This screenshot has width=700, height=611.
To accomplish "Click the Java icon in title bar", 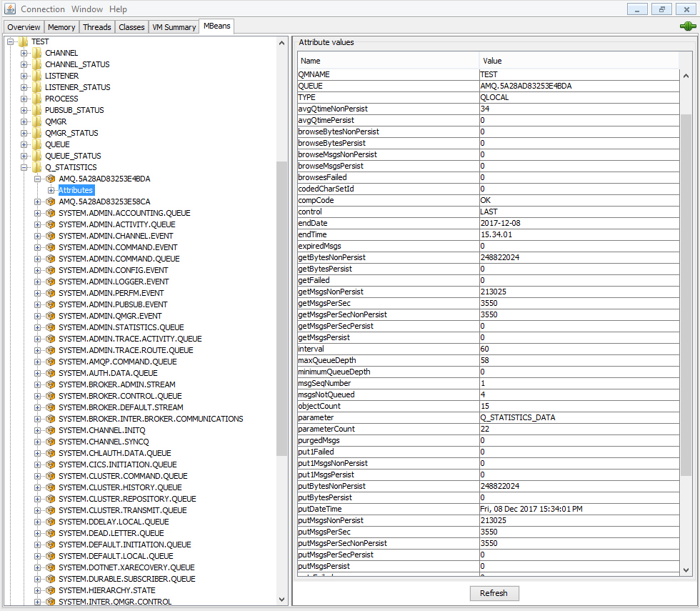I will pyautogui.click(x=9, y=9).
